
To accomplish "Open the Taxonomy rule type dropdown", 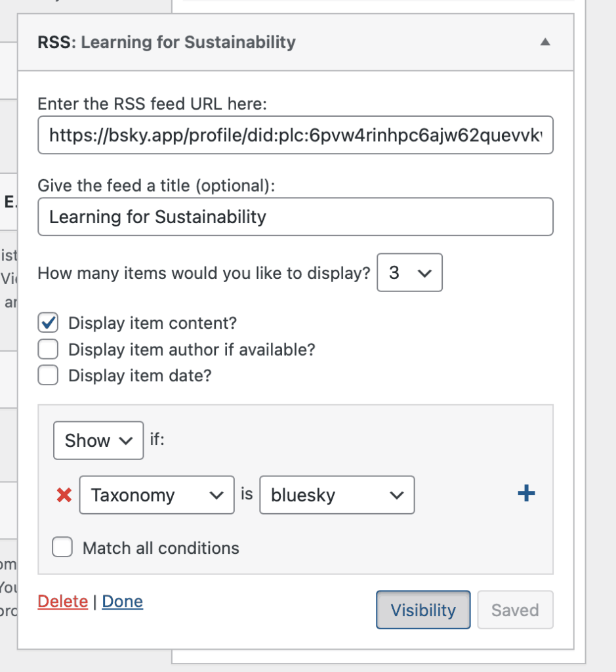I will tap(157, 495).
